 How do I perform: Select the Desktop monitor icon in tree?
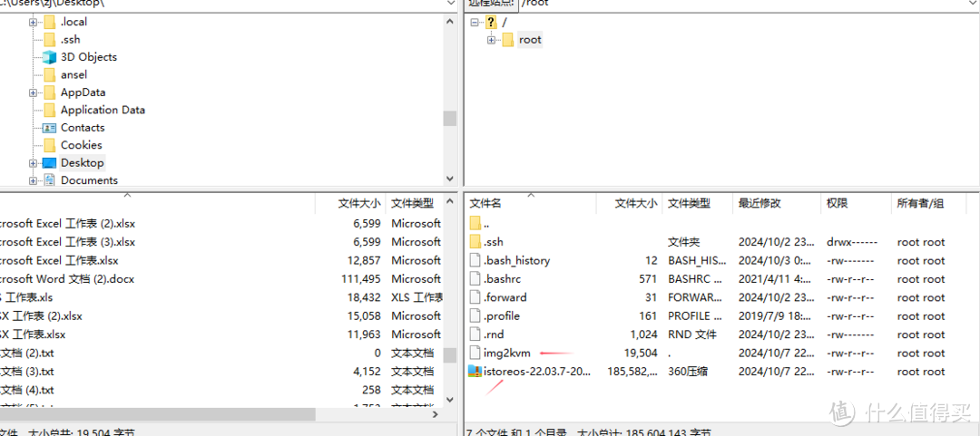[49, 163]
